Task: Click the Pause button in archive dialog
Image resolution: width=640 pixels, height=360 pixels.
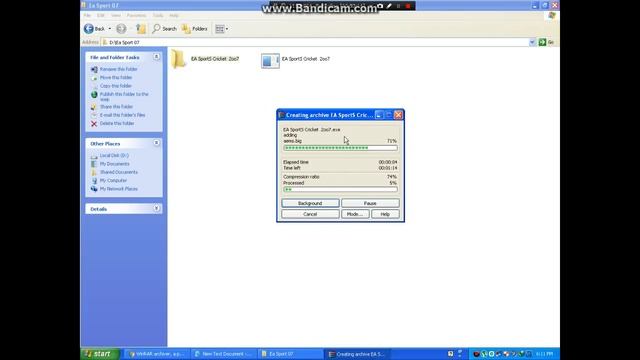Action: point(370,203)
